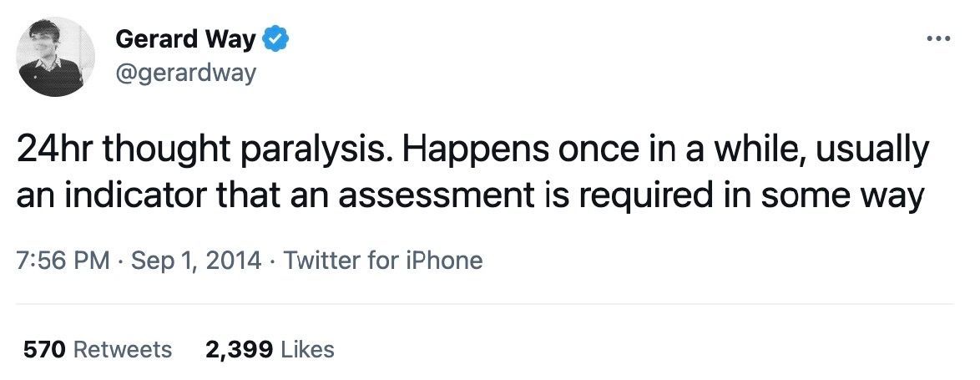
Task: Click the 7:56 PM timestamp
Action: pos(63,261)
